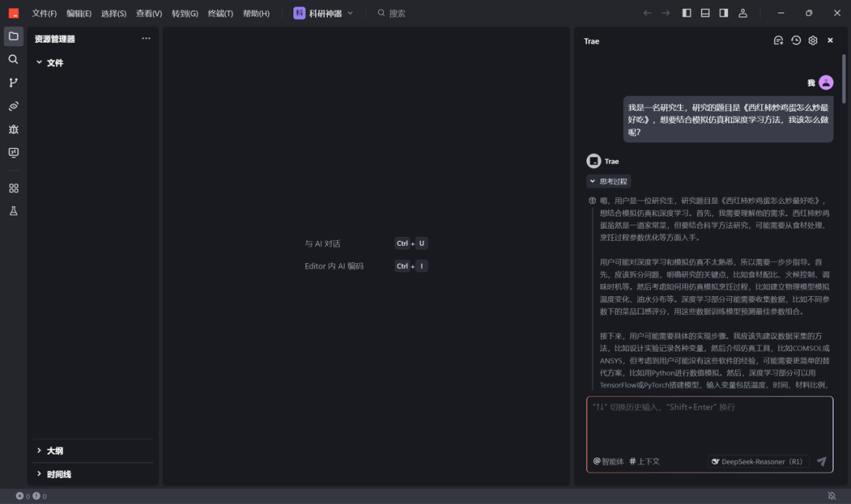Viewport: 851px width, 504px height.
Task: Click the @智能体 agent button
Action: [x=608, y=461]
